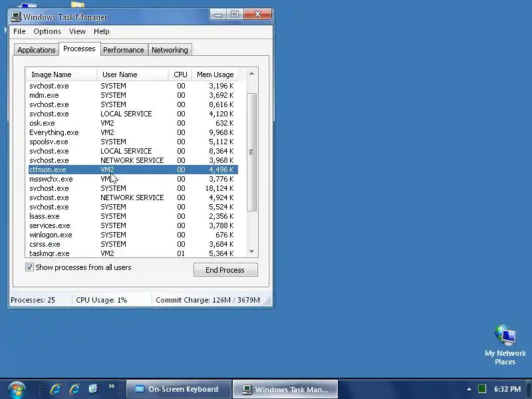Click the 5,524 K memory value
532x399 pixels.
[221, 207]
